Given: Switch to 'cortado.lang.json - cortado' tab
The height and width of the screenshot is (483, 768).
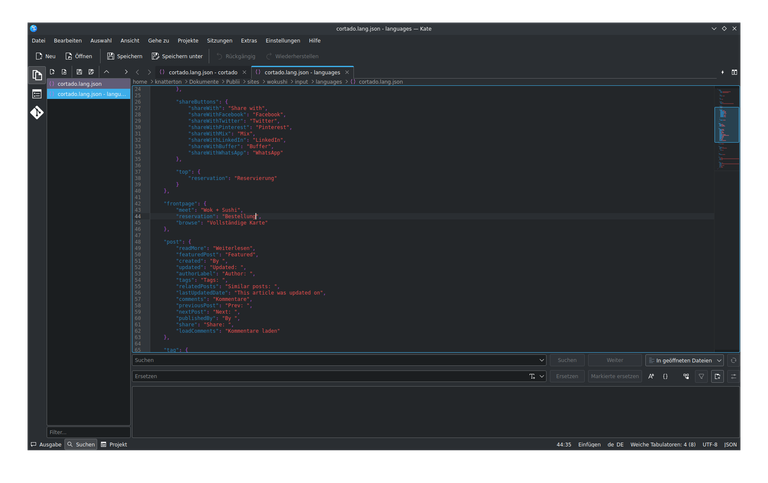Looking at the screenshot, I should tap(203, 72).
